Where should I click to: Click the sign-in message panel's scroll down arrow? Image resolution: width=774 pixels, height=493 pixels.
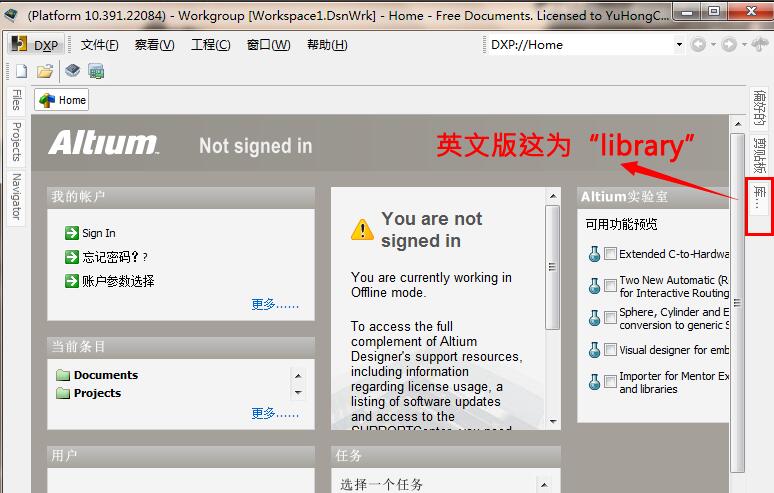pos(553,421)
